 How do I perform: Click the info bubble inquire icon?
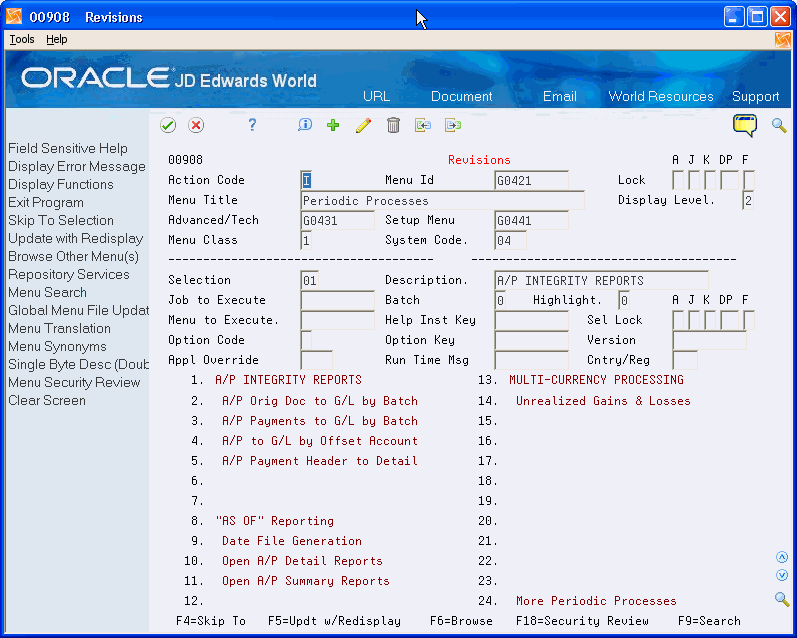click(x=305, y=125)
